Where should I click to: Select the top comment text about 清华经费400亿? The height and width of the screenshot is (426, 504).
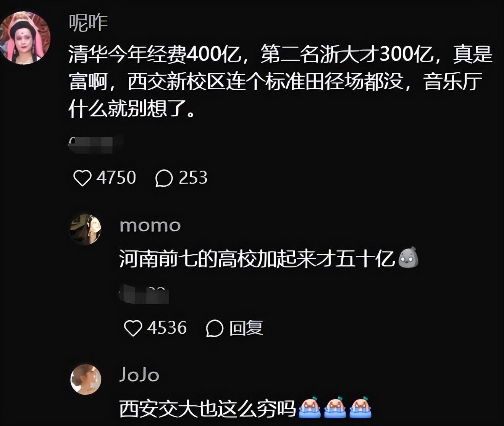[281, 82]
